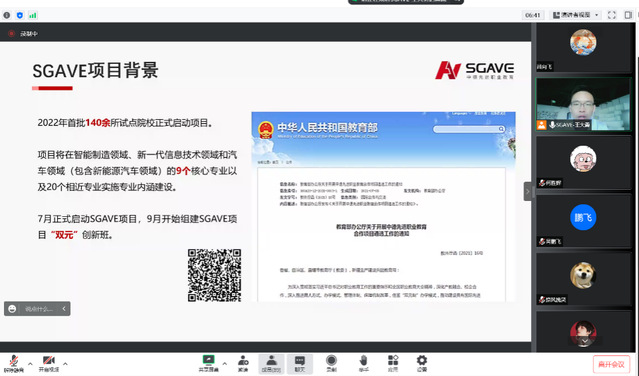This screenshot has width=639, height=376.
Task: Click the record button in toolbar
Action: coord(331,363)
